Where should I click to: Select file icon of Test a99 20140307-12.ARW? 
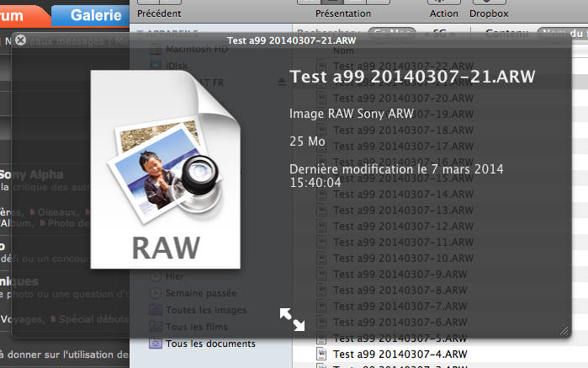[x=321, y=226]
